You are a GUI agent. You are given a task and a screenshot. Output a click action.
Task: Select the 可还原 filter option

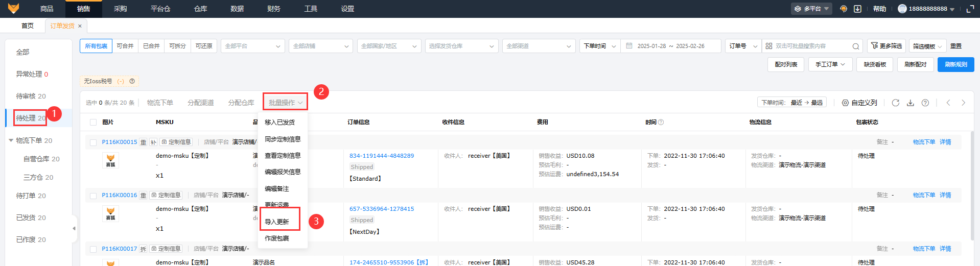point(204,46)
